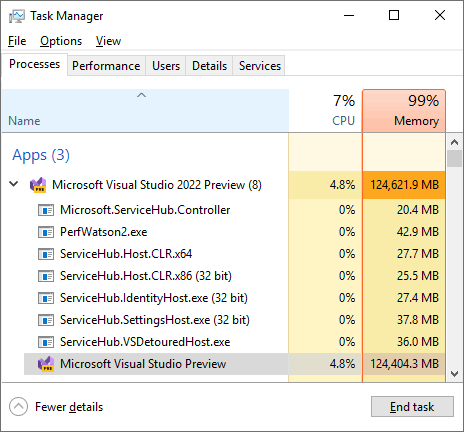464x432 pixels.
Task: Click the Fewer details link text
Action: 69,407
